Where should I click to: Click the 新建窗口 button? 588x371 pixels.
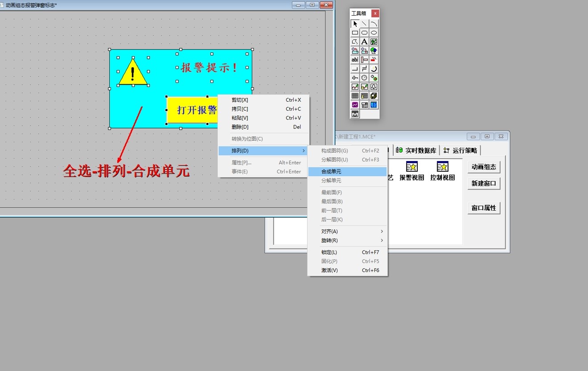point(484,183)
